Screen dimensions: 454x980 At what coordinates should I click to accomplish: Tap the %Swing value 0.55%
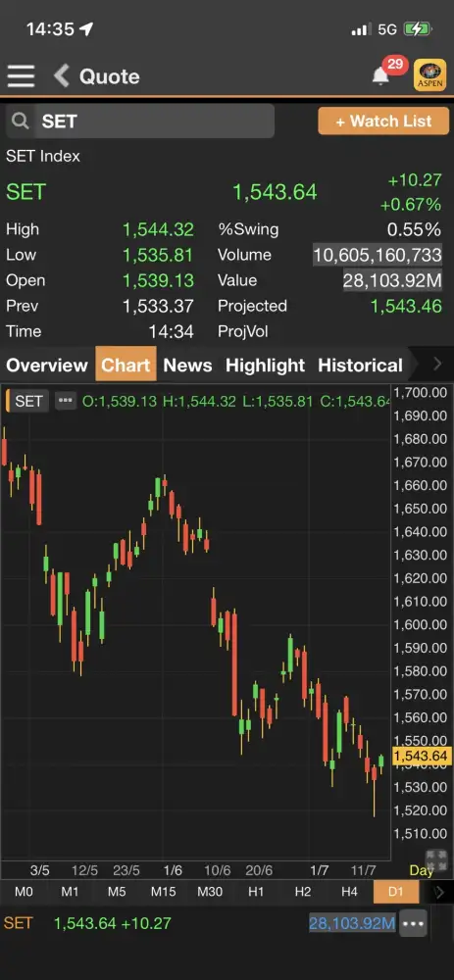pos(414,229)
